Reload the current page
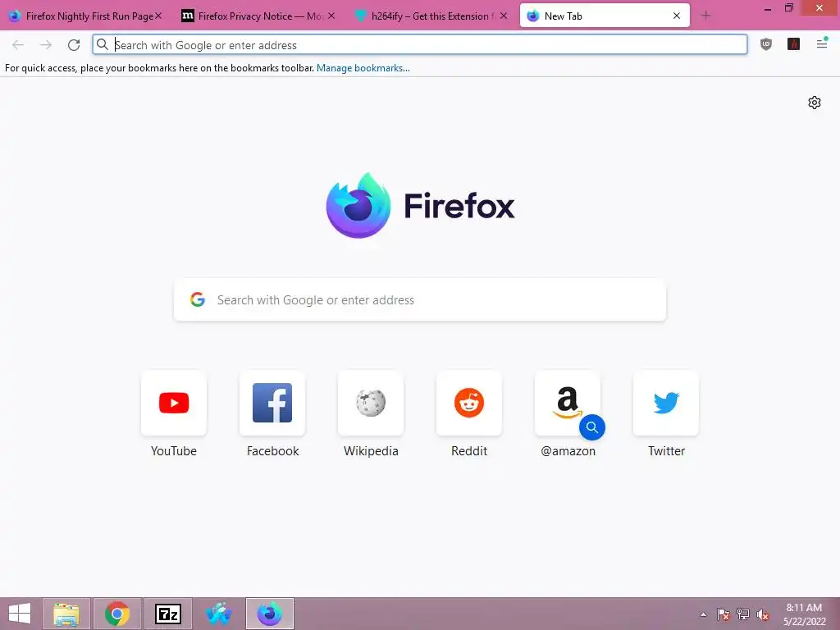 [74, 45]
